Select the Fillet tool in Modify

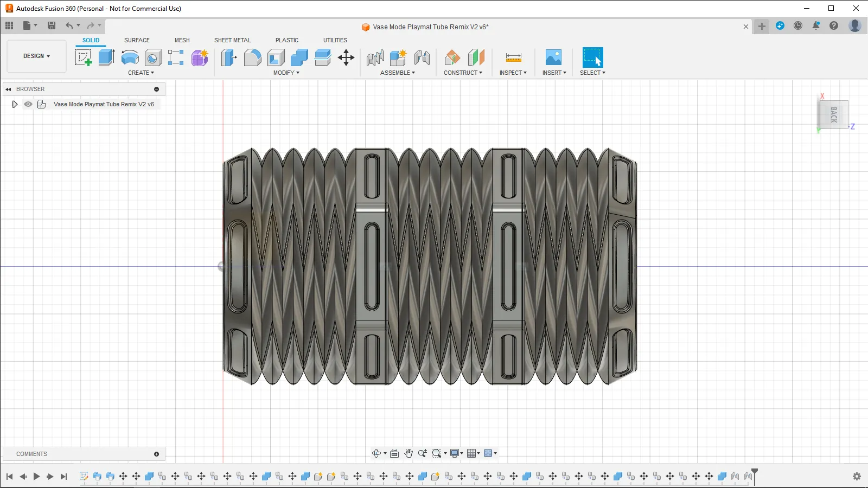[x=252, y=57]
